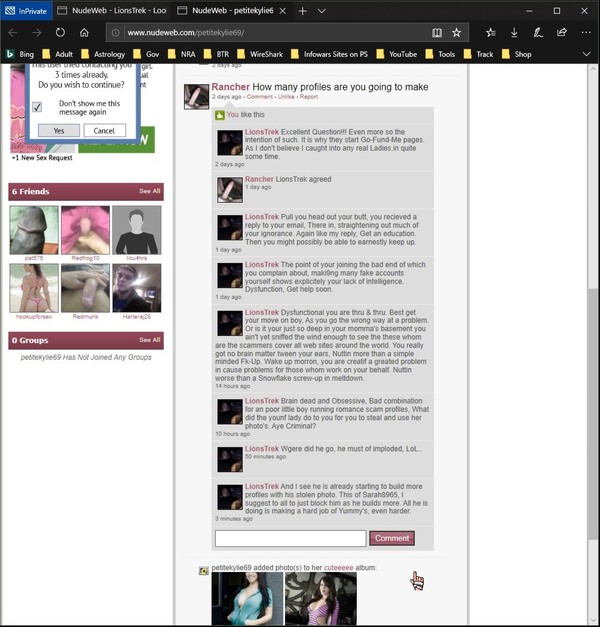Click the Home icon in toolbar
This screenshot has width=600, height=627.
86,32
